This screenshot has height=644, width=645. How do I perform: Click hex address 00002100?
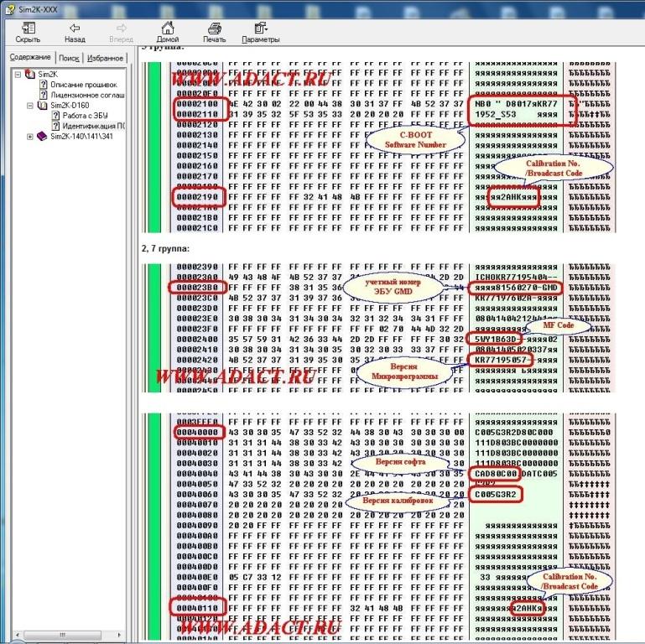coord(197,104)
